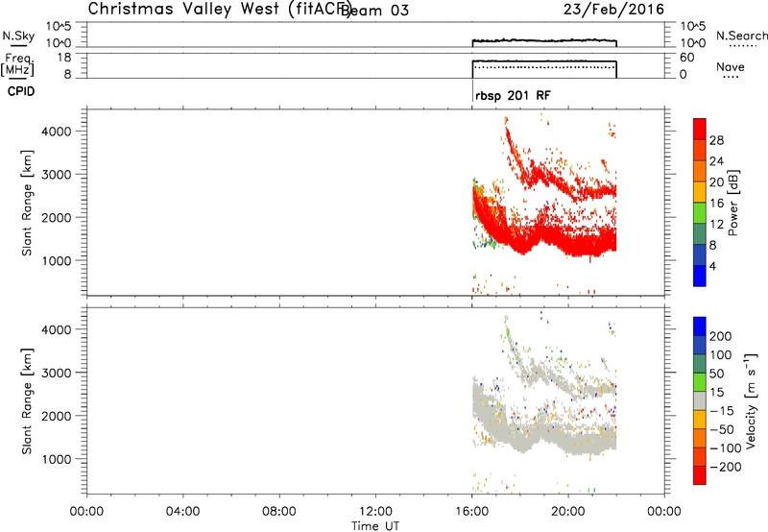Screen dimensions: 768x532
Task: Click the '16:00' time axis label
Action: [471, 512]
